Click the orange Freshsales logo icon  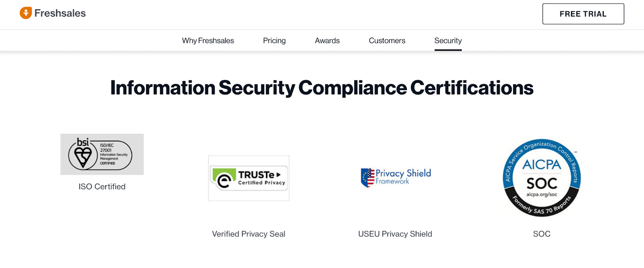pyautogui.click(x=26, y=13)
